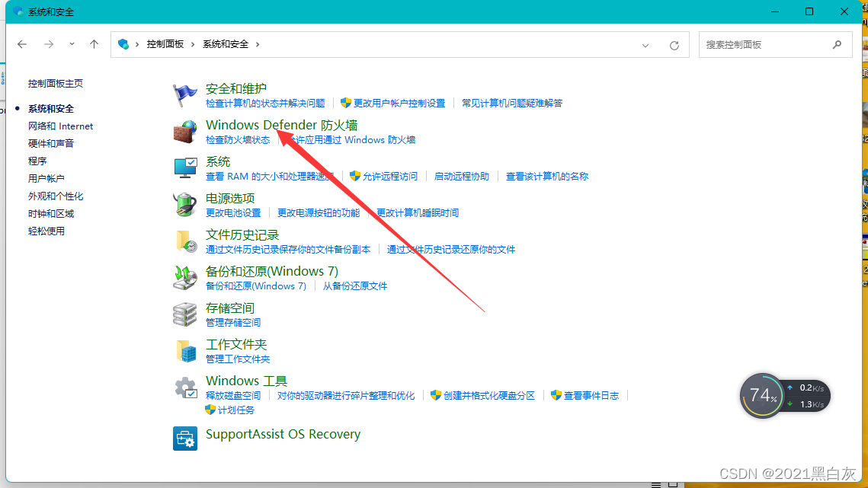Open the 系统 heading link
The height and width of the screenshot is (488, 868).
217,161
